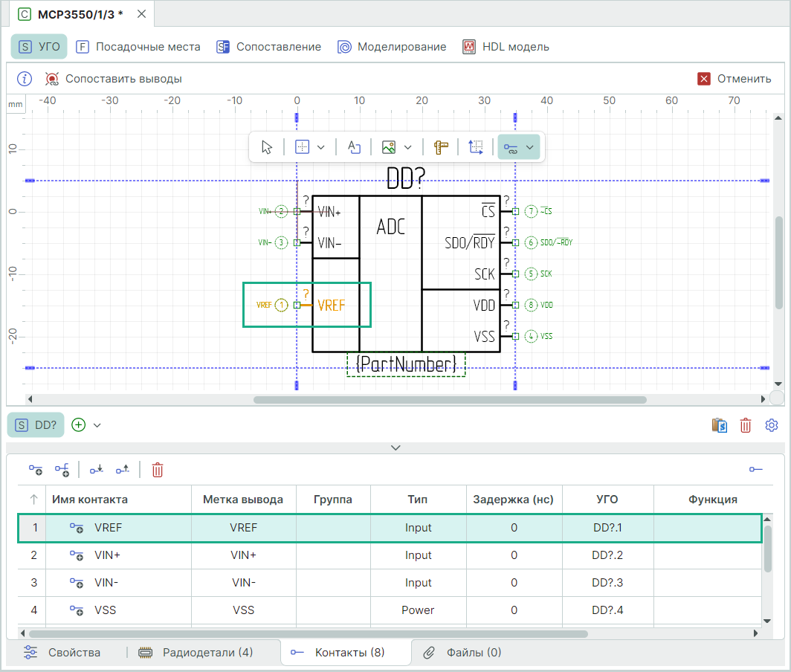
Task: Open symbol settings gear icon
Action: click(772, 425)
